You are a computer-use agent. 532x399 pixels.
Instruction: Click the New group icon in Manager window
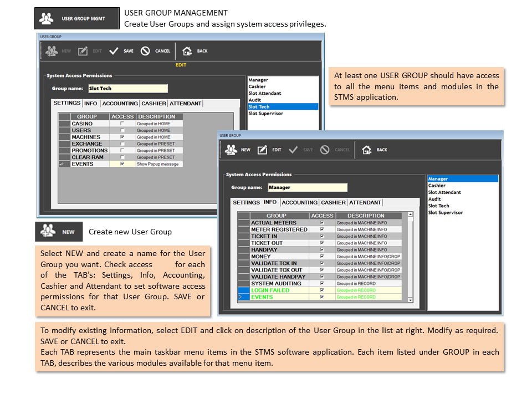pos(231,150)
